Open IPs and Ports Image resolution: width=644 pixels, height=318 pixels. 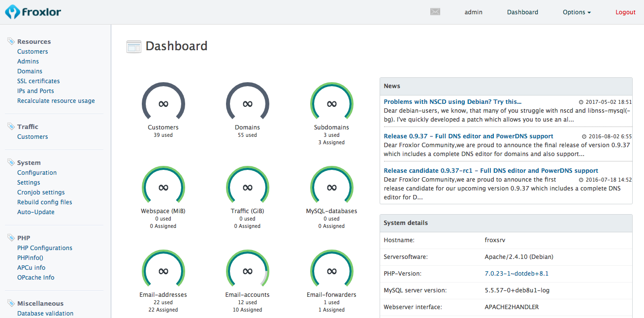click(35, 91)
